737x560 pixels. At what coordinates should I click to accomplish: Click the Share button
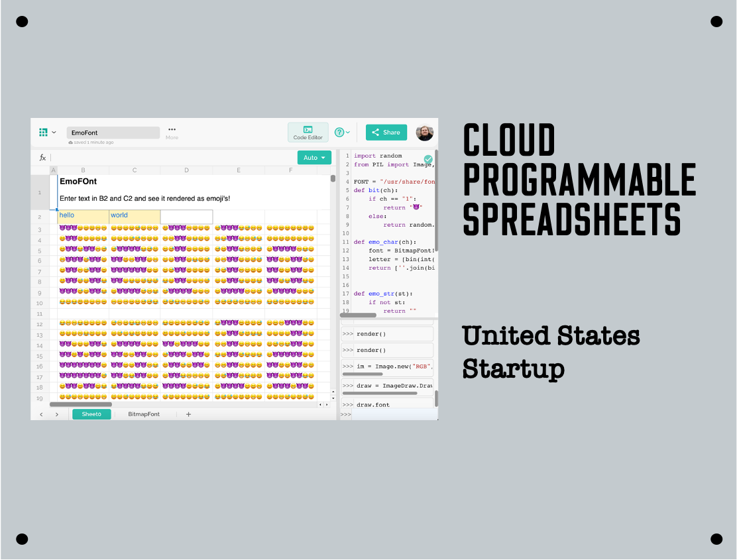[386, 133]
